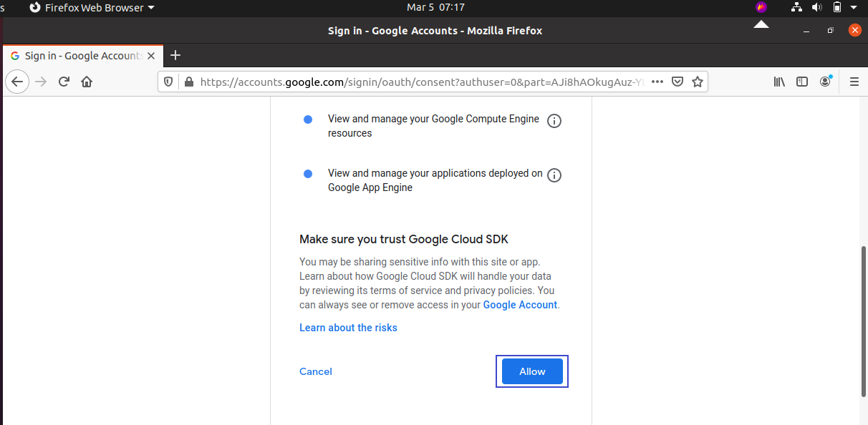
Task: Go to the Firefox home page
Action: pyautogui.click(x=87, y=82)
